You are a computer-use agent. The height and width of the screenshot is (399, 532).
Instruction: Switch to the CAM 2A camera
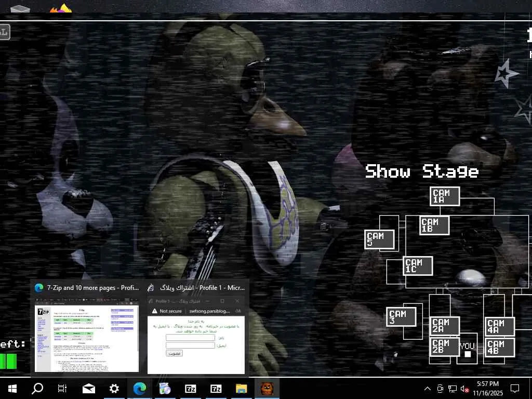point(445,326)
